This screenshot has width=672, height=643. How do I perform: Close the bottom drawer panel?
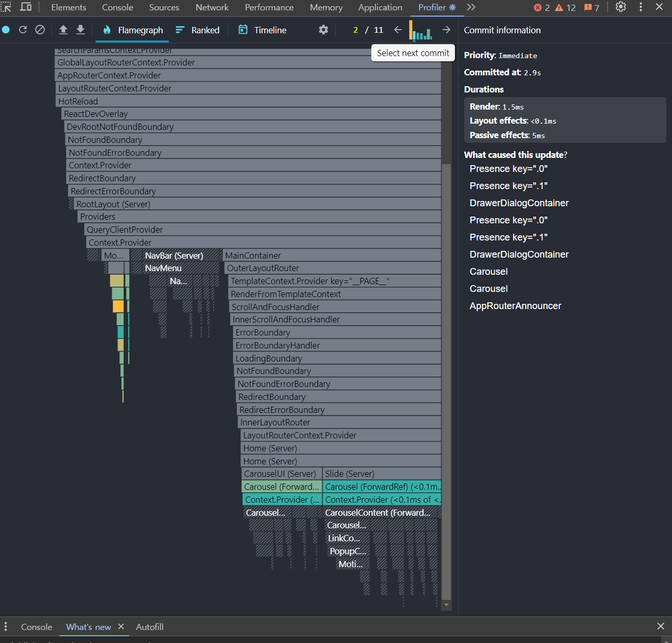pyautogui.click(x=661, y=626)
